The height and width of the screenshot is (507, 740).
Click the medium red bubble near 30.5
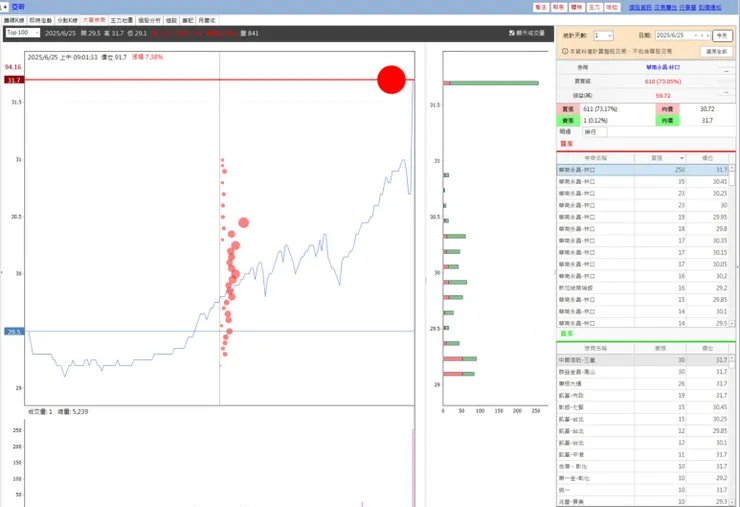pyautogui.click(x=244, y=223)
